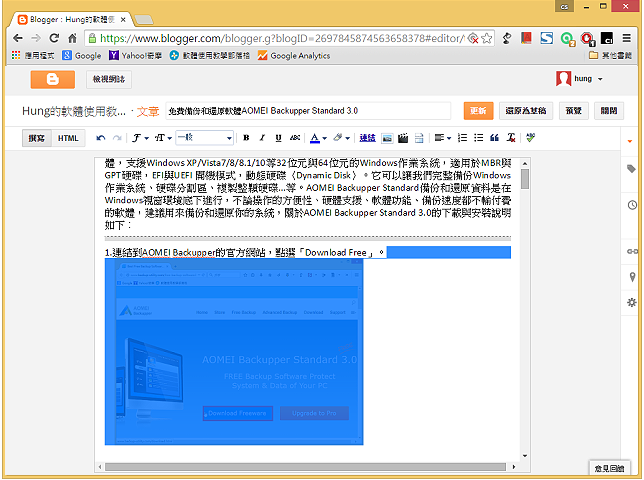
Task: Toggle italic formatting
Action: pos(262,138)
